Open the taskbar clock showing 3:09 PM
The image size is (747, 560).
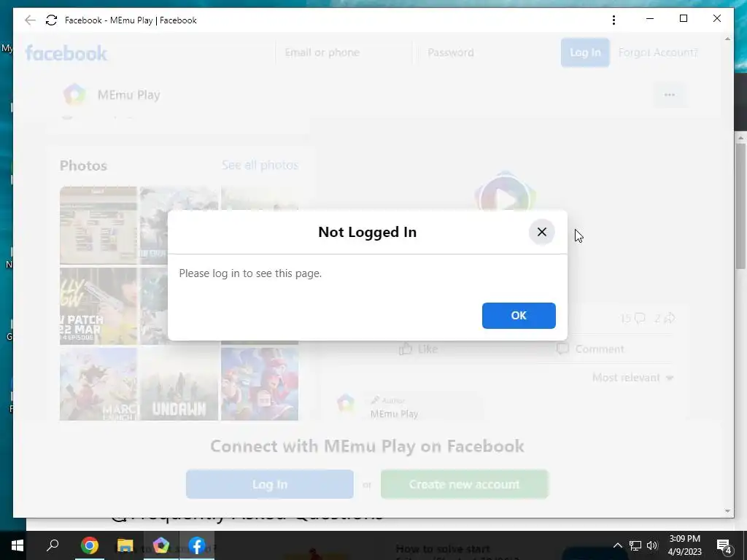pos(684,545)
